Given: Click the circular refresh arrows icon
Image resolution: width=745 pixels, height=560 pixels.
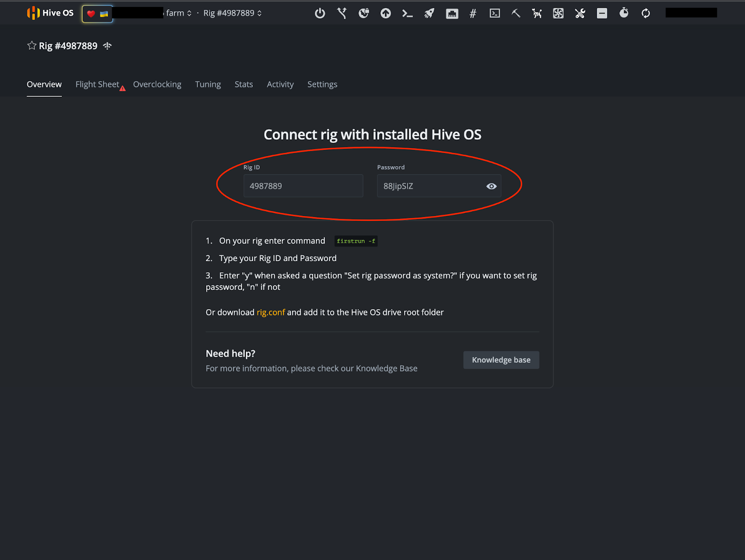Looking at the screenshot, I should click(646, 13).
